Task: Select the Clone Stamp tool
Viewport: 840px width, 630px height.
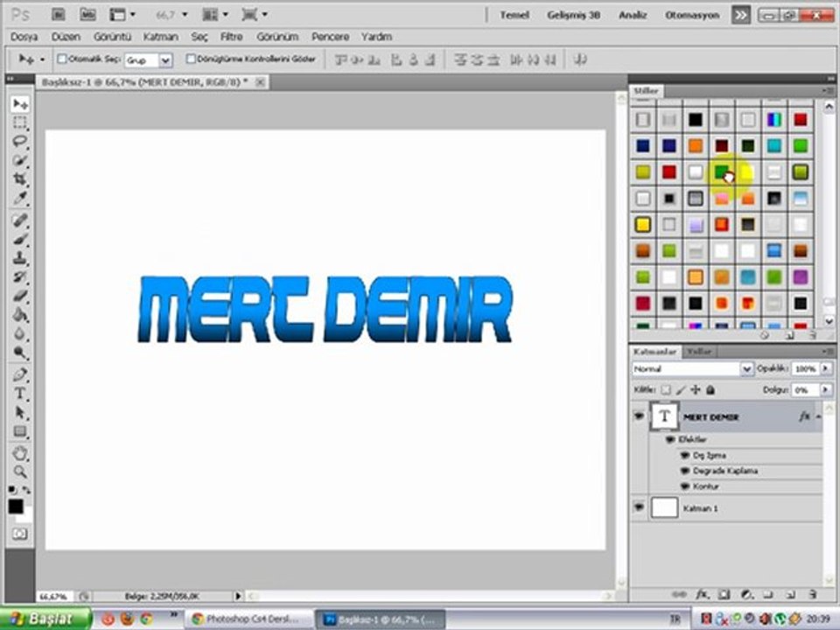Action: [20, 257]
